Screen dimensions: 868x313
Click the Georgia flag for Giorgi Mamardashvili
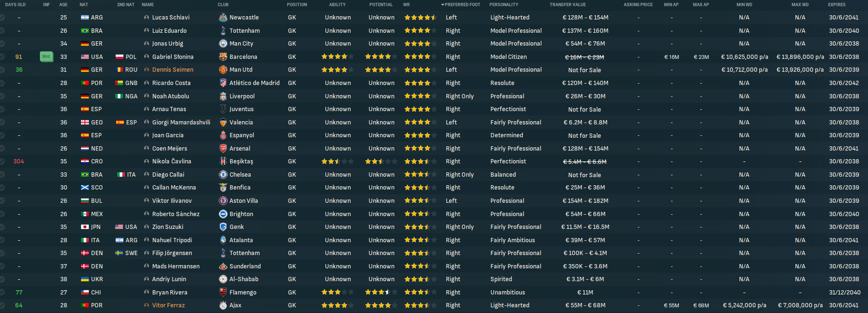85,123
